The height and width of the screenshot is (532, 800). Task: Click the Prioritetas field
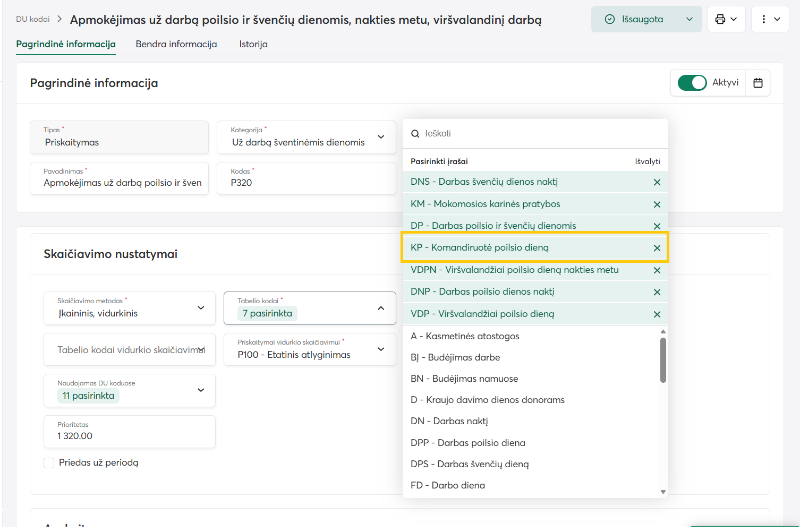(x=130, y=432)
